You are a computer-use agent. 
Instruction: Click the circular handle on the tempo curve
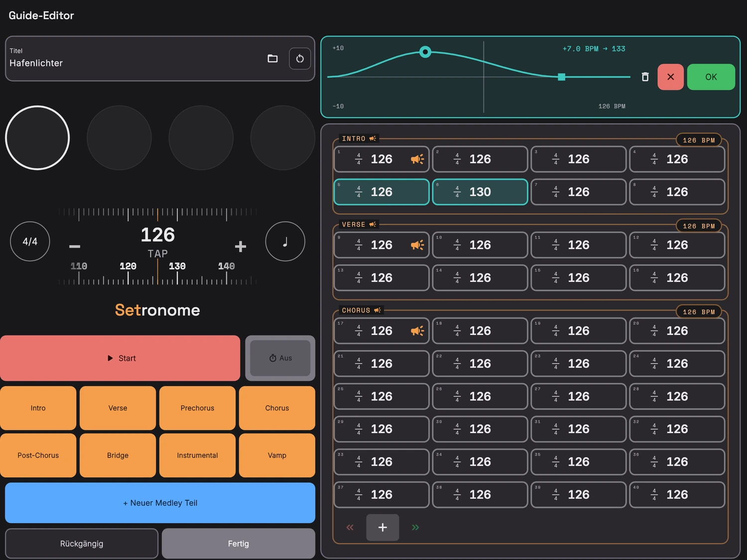[x=425, y=52]
